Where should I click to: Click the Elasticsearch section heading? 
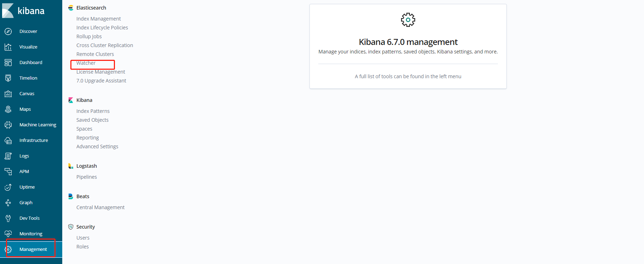click(91, 8)
